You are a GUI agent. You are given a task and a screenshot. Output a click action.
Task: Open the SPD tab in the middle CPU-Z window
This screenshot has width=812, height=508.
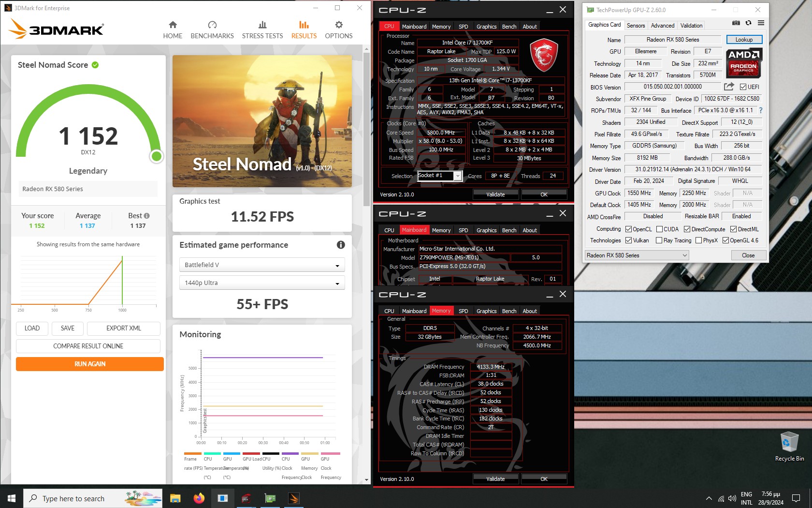[x=463, y=230]
